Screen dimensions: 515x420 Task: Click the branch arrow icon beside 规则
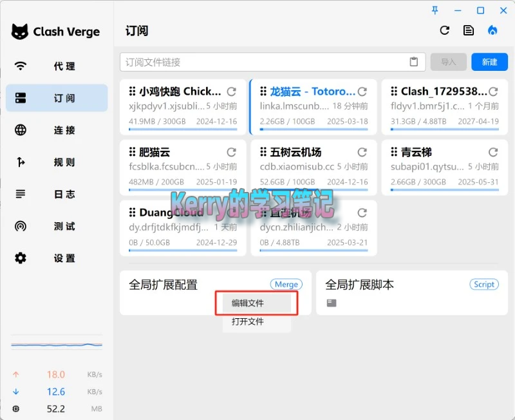coord(21,162)
